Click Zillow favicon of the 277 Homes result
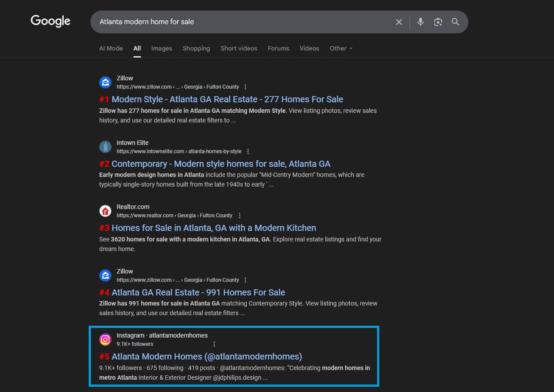 pyautogui.click(x=105, y=82)
